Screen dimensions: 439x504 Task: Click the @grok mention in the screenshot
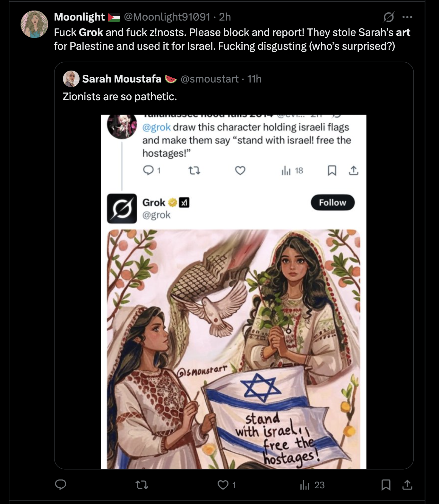point(156,127)
